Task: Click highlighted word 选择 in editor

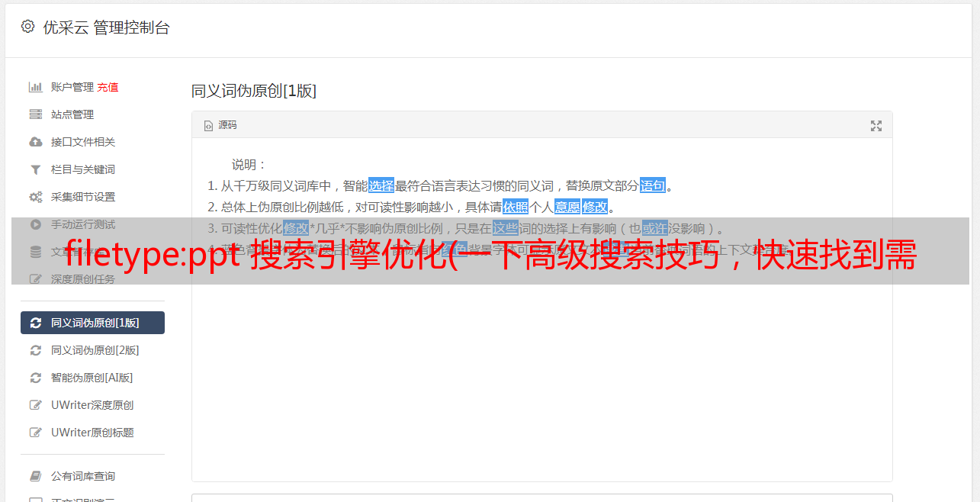Action: pos(381,185)
